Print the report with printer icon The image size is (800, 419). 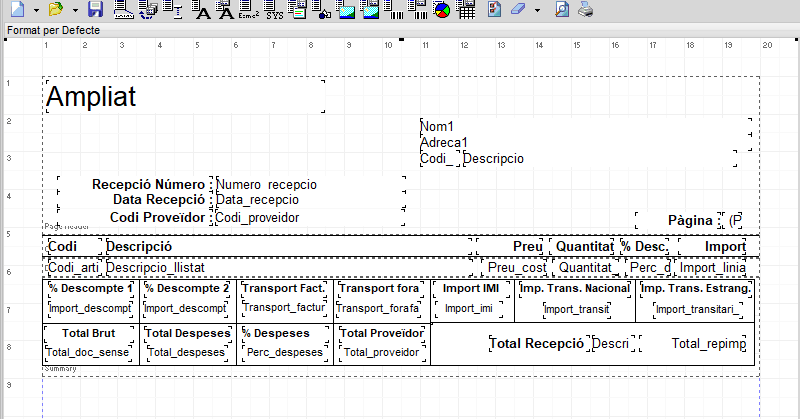[586, 9]
